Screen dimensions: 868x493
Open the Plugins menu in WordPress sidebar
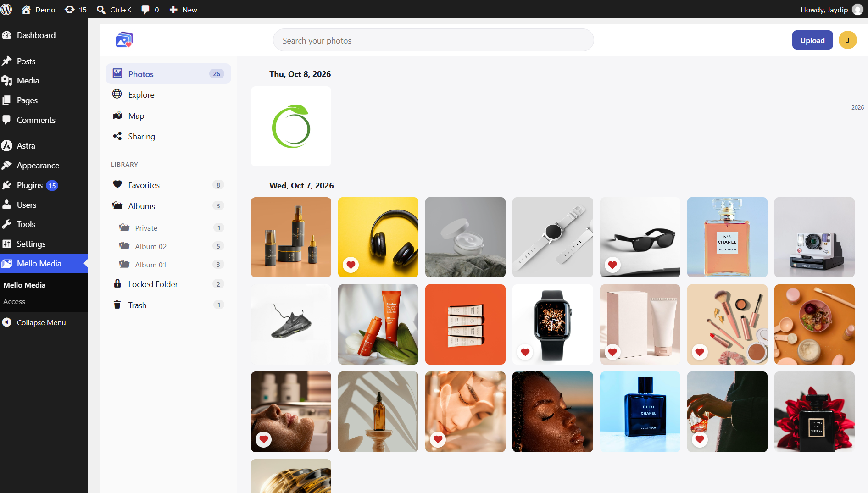click(x=44, y=185)
